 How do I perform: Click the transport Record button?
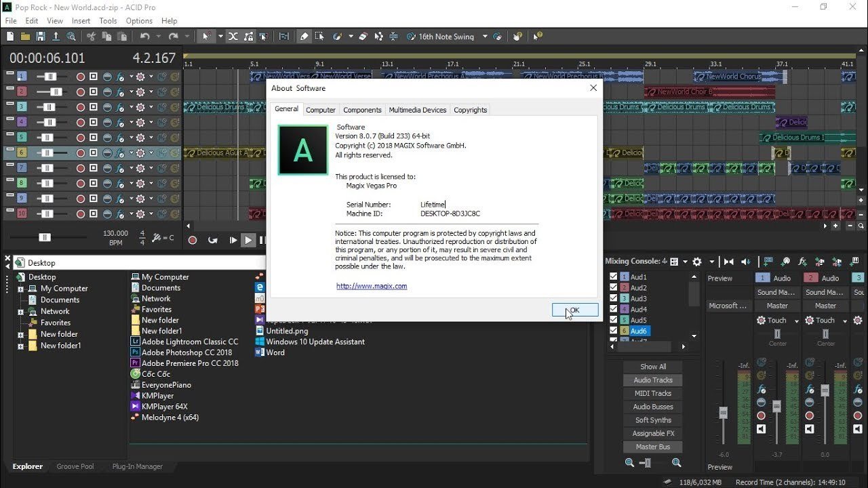pos(193,240)
